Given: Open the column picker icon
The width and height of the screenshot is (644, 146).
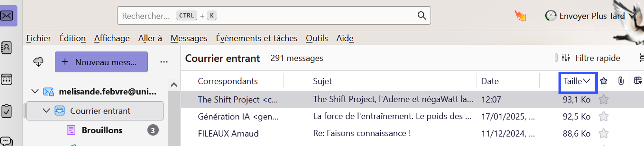Looking at the screenshot, I should [x=637, y=81].
